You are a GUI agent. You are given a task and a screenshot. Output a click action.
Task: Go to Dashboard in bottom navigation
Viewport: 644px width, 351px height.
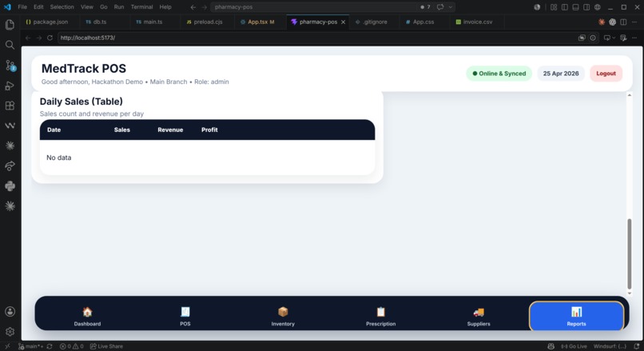pyautogui.click(x=87, y=316)
